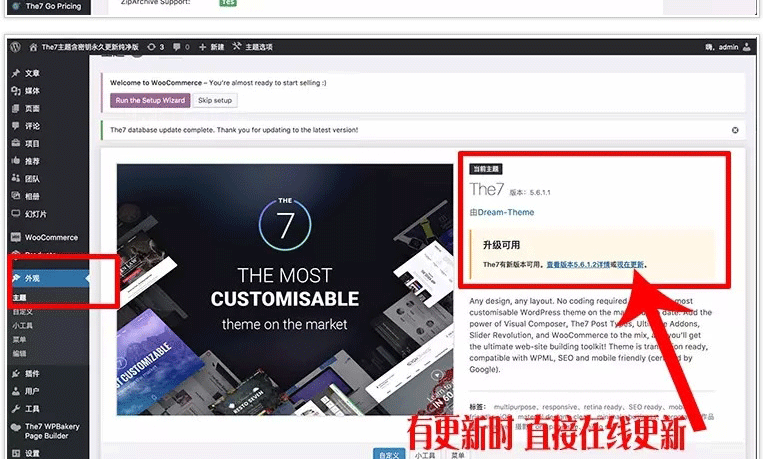Click the WordPress logo in admin bar
763x459 pixels.
(16, 47)
